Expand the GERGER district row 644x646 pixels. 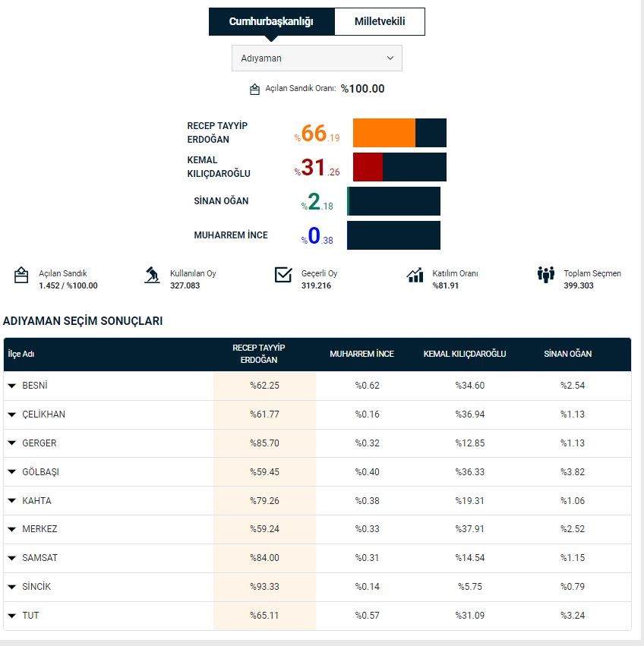coord(12,443)
